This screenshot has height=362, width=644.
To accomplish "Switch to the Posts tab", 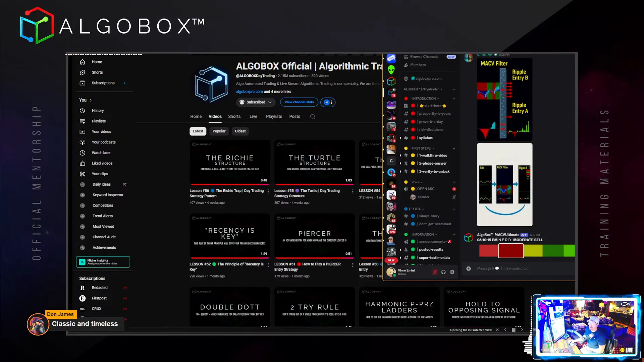I will click(294, 117).
